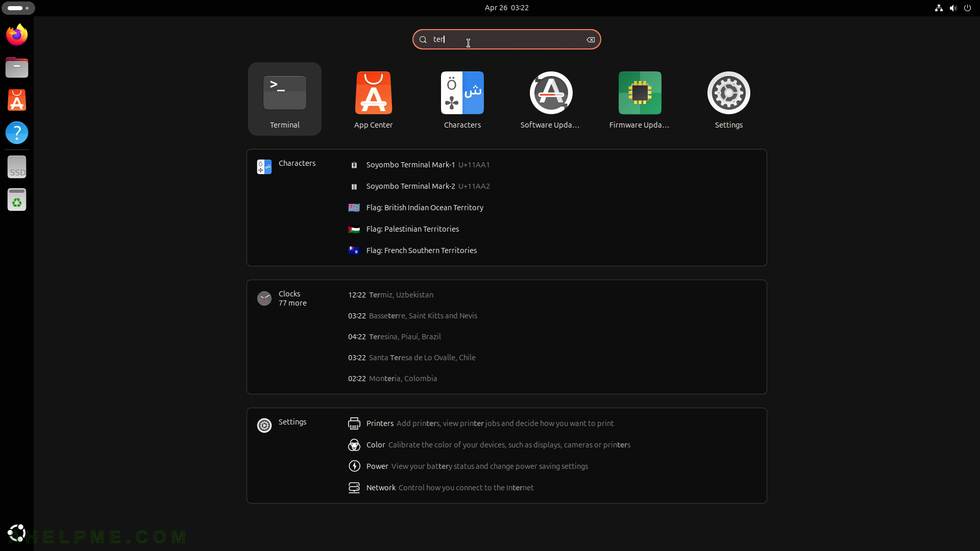The width and height of the screenshot is (980, 551).
Task: Open Characters search provider icon
Action: pyautogui.click(x=264, y=167)
